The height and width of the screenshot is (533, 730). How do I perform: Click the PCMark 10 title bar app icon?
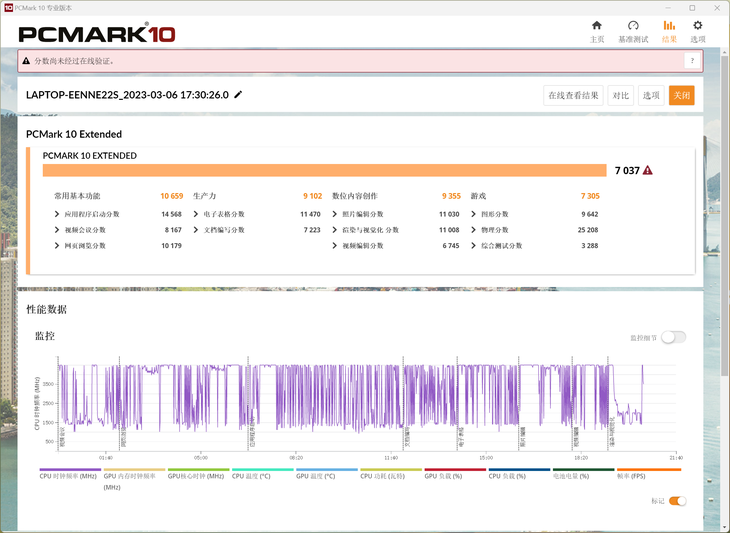click(x=8, y=8)
